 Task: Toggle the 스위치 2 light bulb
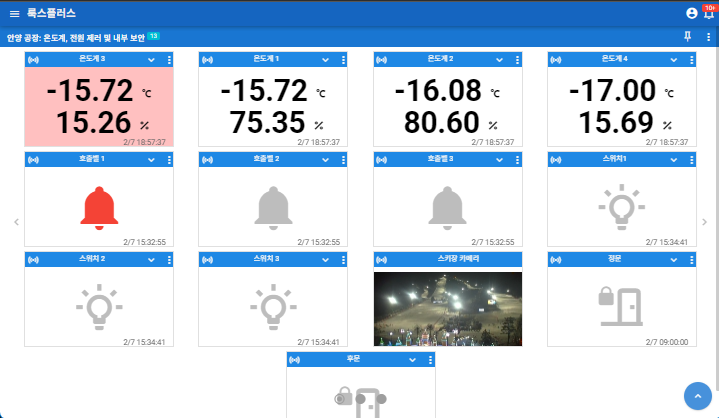click(99, 306)
